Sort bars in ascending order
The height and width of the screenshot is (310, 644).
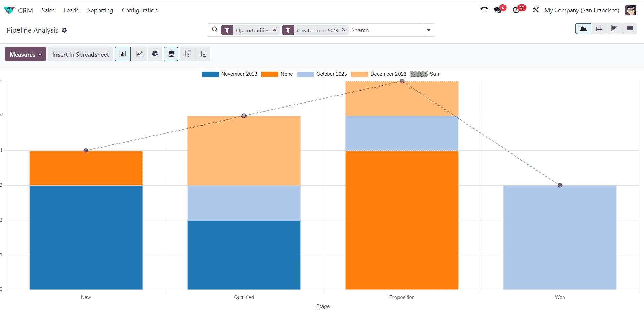(203, 54)
